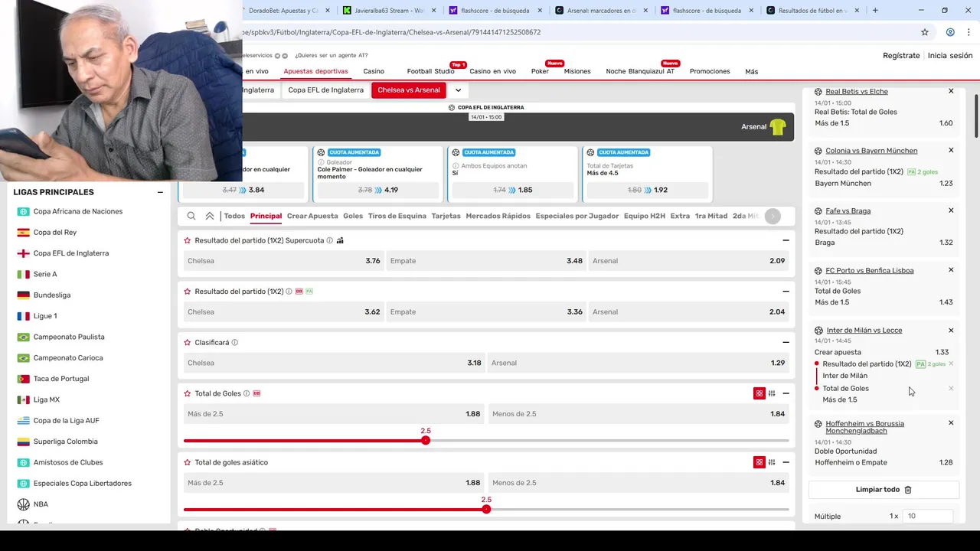Star the Total de goles asiático market
This screenshot has width=980, height=551.
tap(188, 462)
